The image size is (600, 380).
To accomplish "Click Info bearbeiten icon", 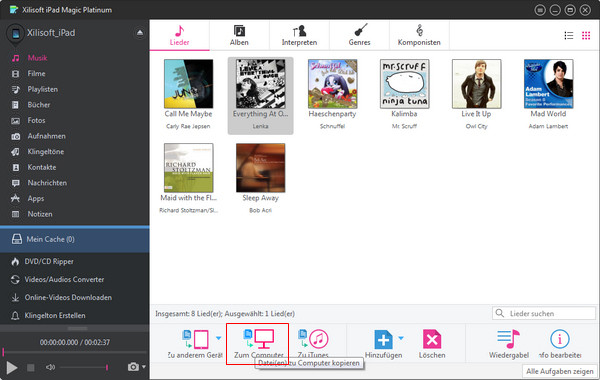I will pyautogui.click(x=560, y=339).
